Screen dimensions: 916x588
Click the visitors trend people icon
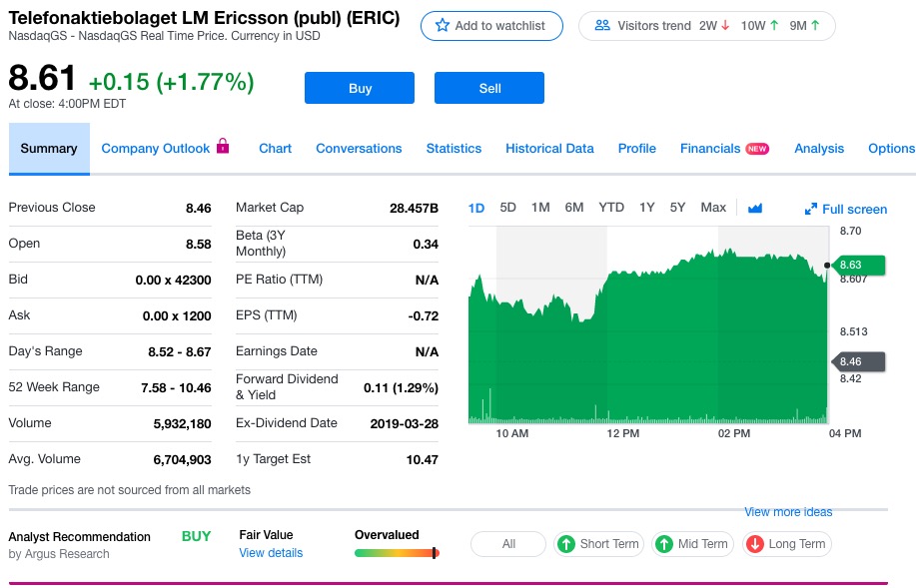tap(602, 25)
